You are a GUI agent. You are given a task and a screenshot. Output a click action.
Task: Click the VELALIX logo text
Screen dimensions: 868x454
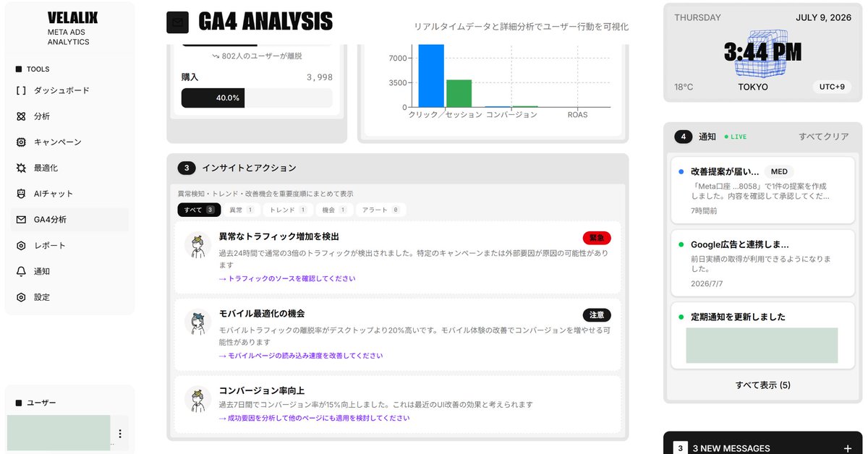(72, 18)
